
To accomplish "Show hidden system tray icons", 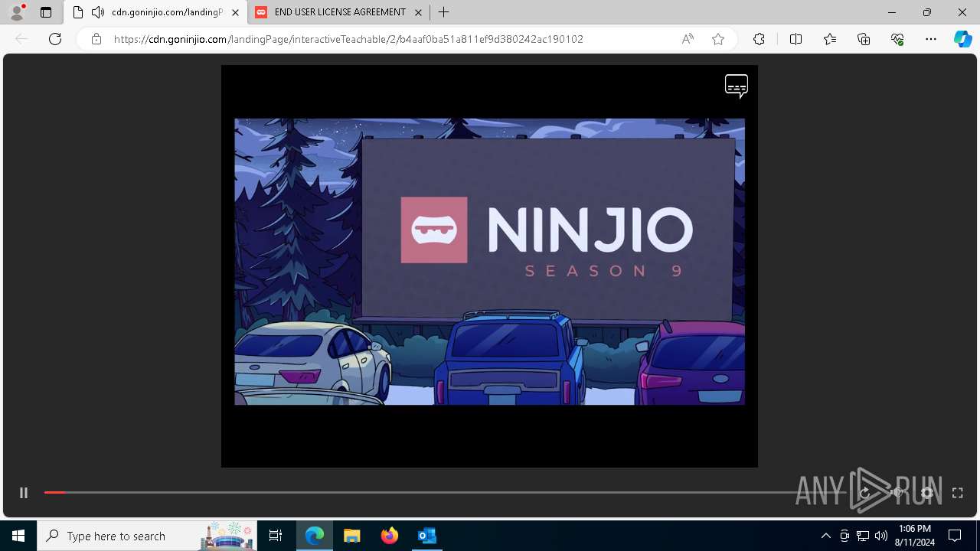I will (825, 536).
